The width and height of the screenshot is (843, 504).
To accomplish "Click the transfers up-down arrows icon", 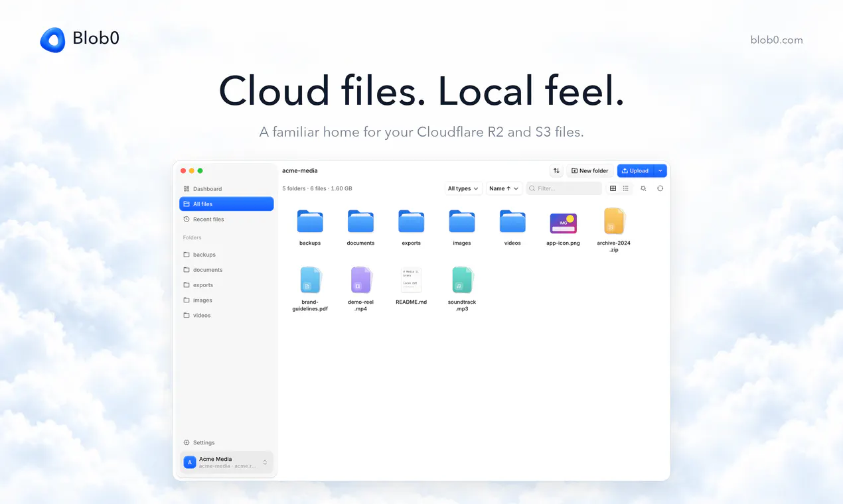I will pyautogui.click(x=556, y=170).
